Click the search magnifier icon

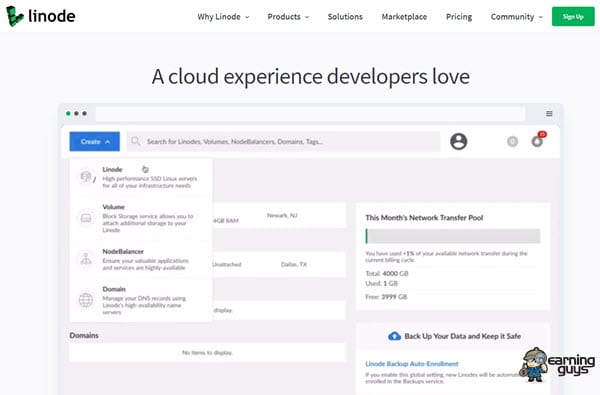[135, 141]
